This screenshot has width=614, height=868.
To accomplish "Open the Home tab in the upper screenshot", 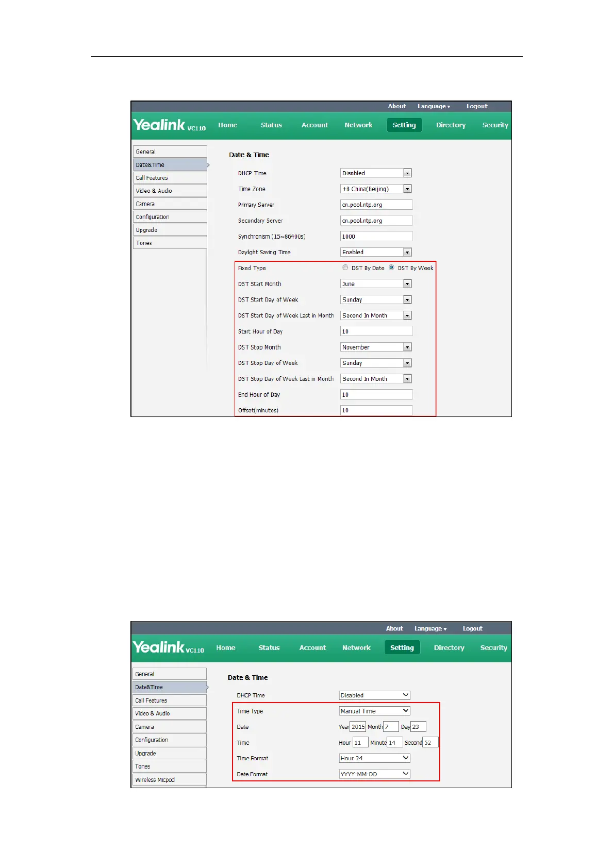I will pos(227,125).
